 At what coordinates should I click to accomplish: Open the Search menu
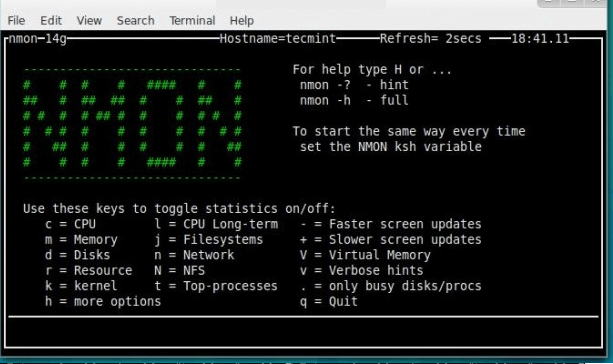(136, 20)
